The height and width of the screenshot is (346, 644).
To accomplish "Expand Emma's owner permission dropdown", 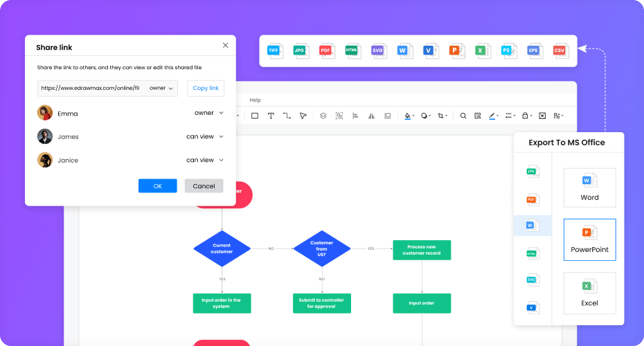I will (x=209, y=113).
